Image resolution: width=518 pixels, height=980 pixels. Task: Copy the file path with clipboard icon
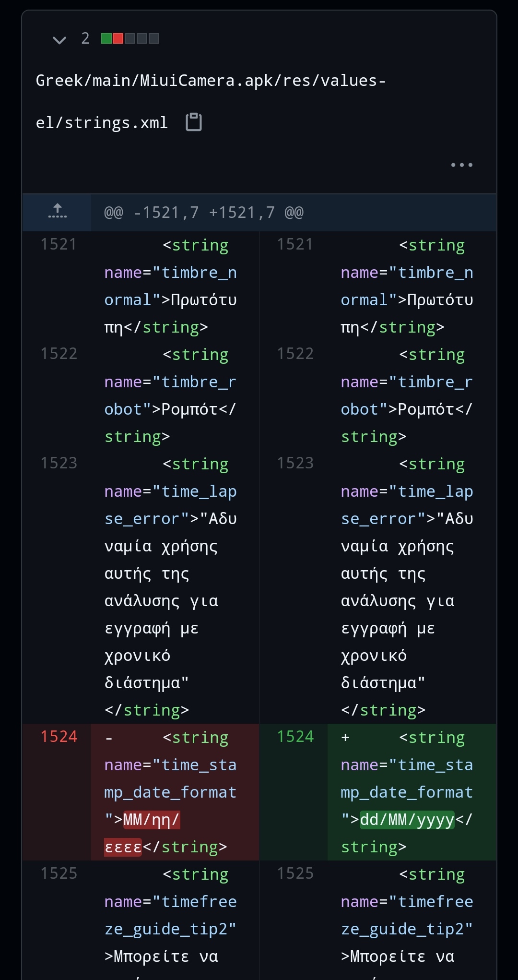click(x=194, y=122)
